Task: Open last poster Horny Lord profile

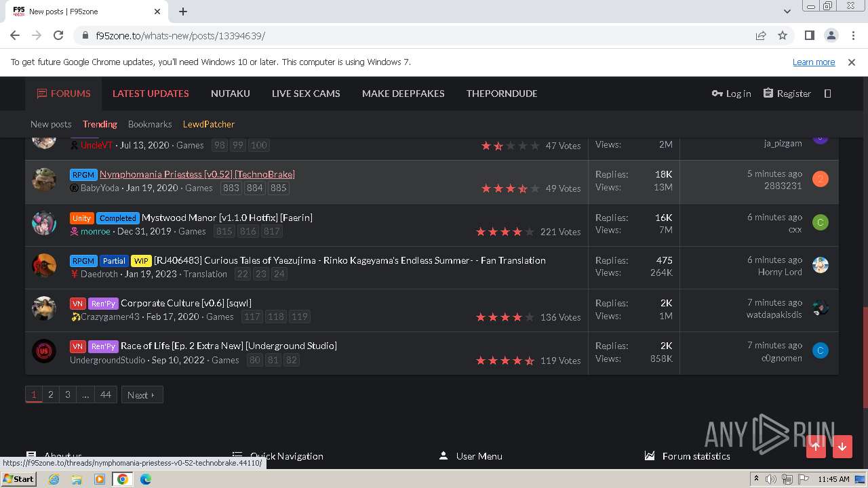Action: 780,272
